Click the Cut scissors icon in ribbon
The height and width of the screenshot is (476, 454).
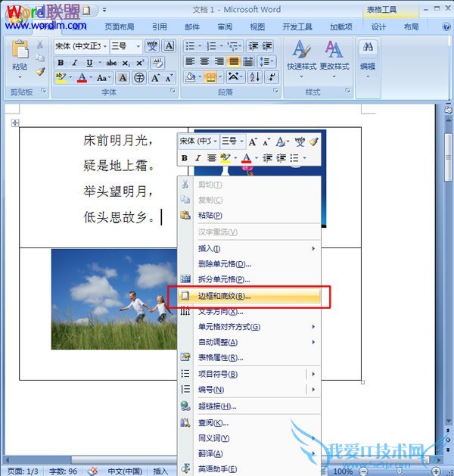pos(40,45)
